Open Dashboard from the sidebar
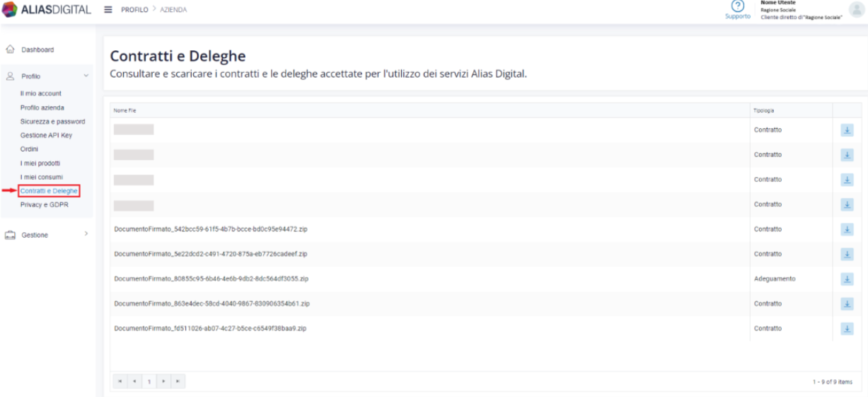The height and width of the screenshot is (397, 868). click(37, 50)
